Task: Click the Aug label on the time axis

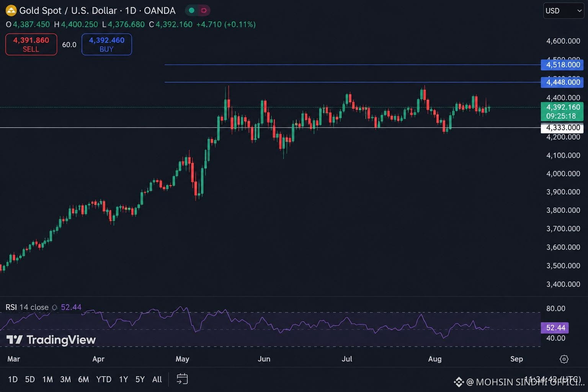Action: [x=435, y=359]
